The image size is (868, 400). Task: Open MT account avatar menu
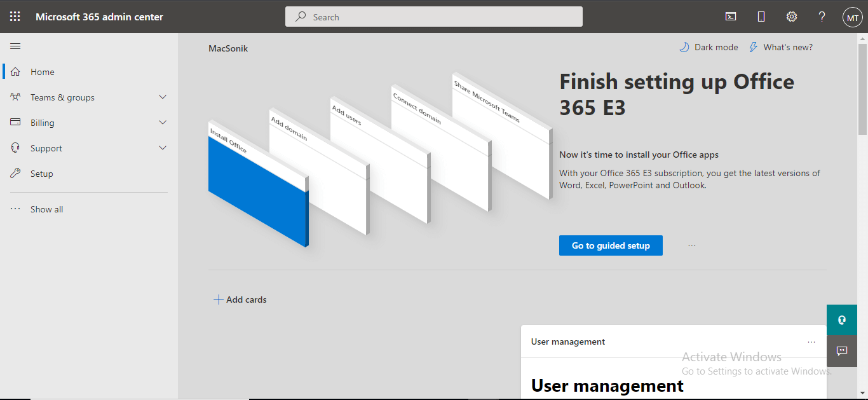[x=852, y=18]
